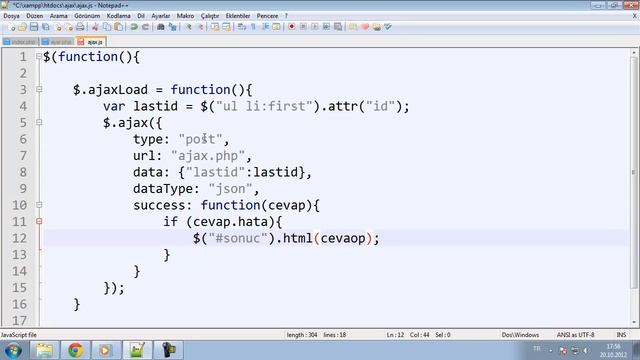Screen dimensions: 640x360
Task: Click the Save All toolbar icon
Action: 46,27
